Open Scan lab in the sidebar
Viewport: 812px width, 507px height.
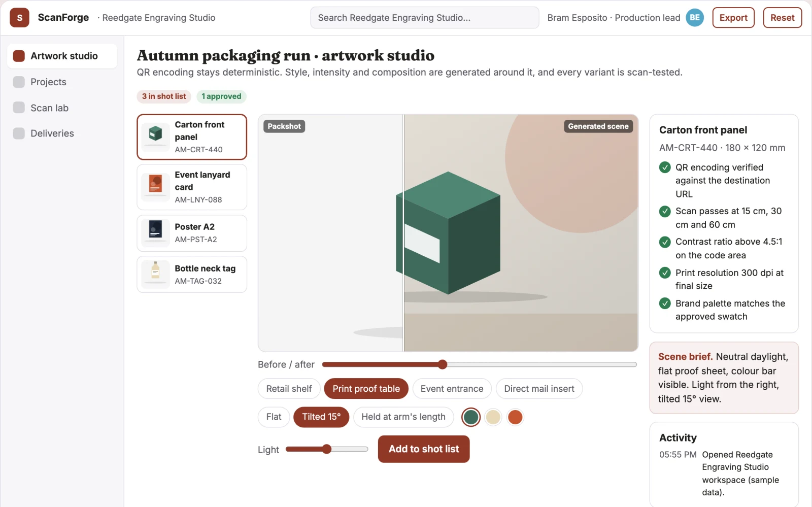(62, 108)
